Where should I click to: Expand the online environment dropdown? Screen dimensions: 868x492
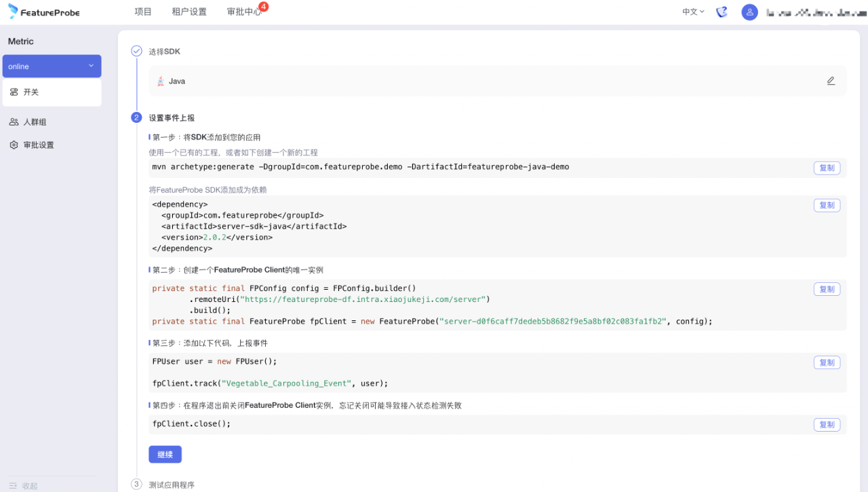coord(52,67)
